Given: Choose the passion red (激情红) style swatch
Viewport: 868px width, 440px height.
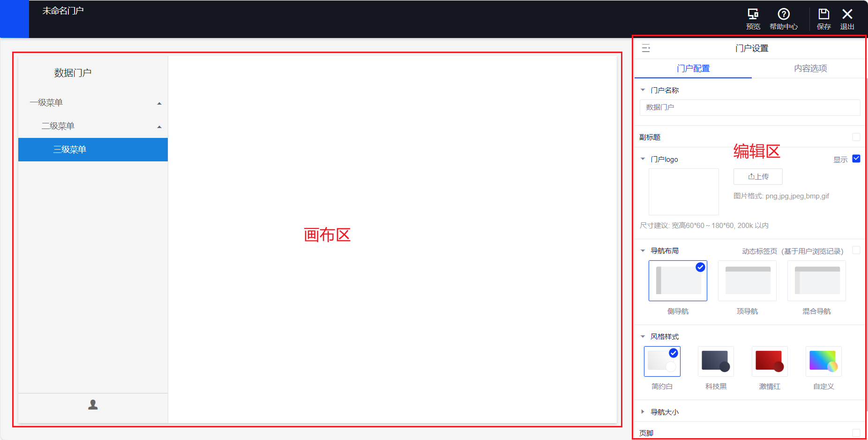Looking at the screenshot, I should pyautogui.click(x=770, y=361).
